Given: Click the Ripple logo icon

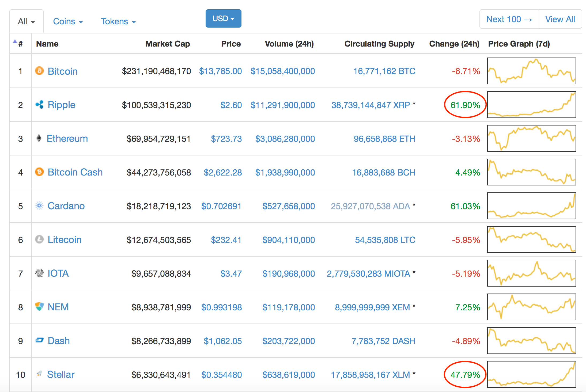Looking at the screenshot, I should point(39,105).
